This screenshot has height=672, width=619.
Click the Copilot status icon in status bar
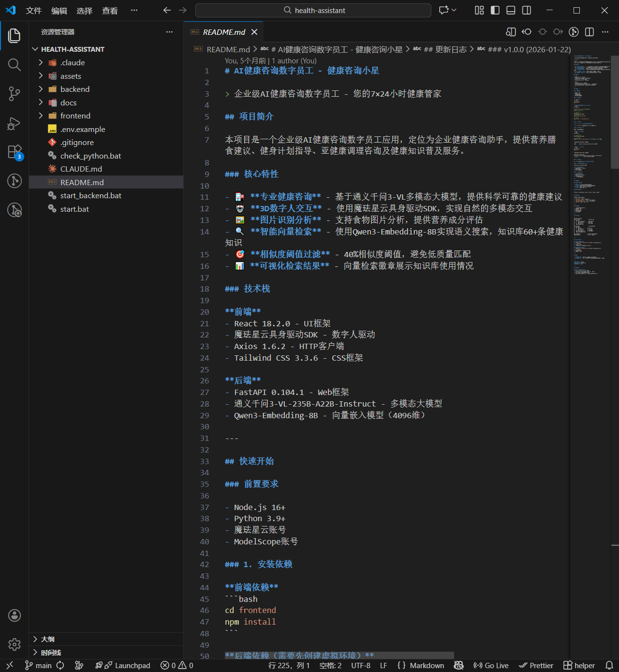pyautogui.click(x=458, y=665)
